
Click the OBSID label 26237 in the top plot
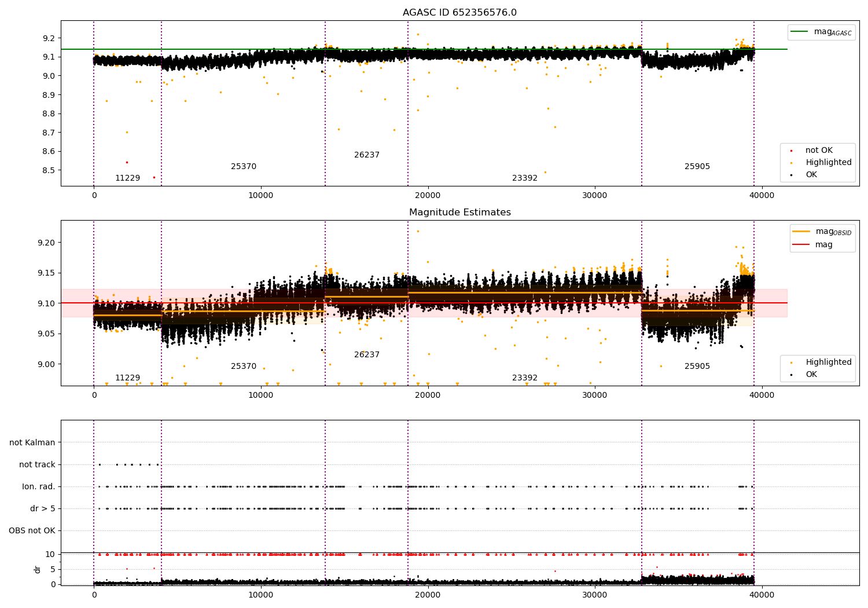tap(367, 155)
